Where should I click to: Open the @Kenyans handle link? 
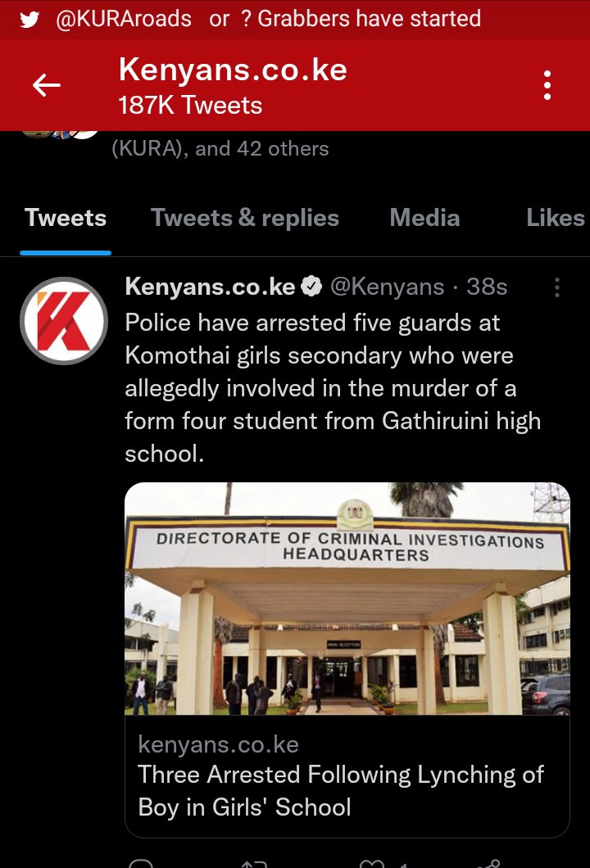[388, 287]
